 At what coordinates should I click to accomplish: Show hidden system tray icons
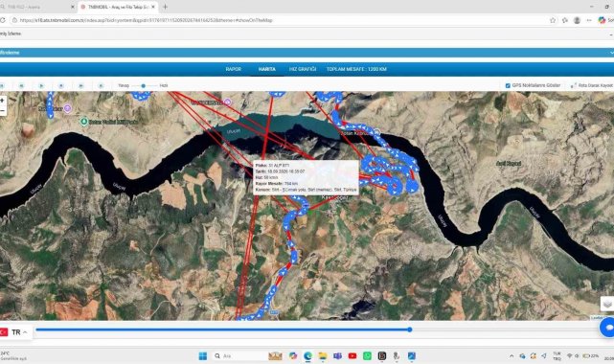click(x=512, y=355)
